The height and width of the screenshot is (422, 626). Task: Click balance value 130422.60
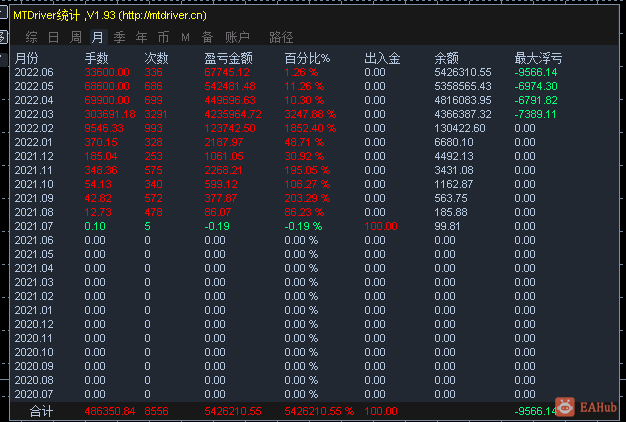[460, 128]
